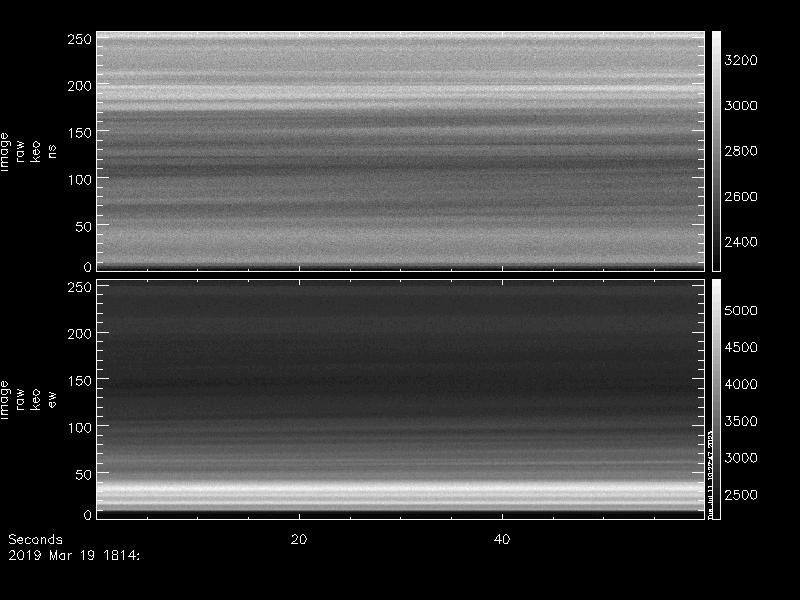Click the 200 tick label of the ew panel
This screenshot has width=800, height=600.
tap(80, 334)
